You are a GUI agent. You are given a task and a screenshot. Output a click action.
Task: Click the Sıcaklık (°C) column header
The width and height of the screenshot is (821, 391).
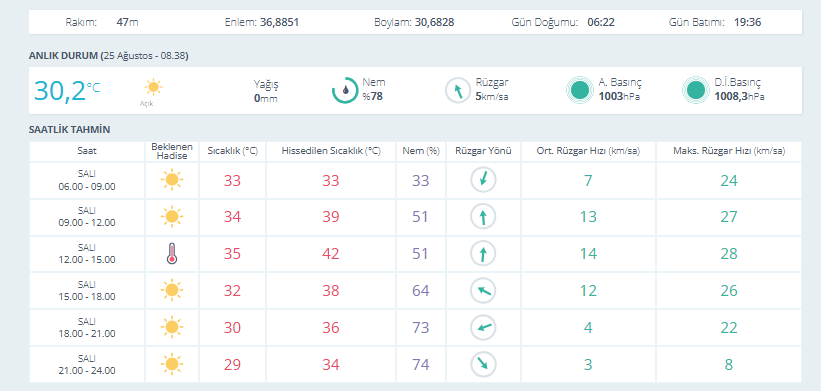[232, 151]
